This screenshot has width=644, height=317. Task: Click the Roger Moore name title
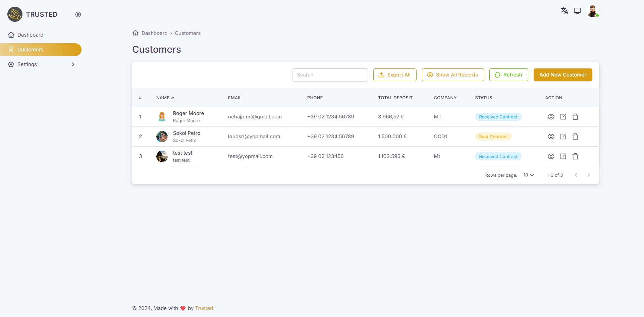(189, 113)
